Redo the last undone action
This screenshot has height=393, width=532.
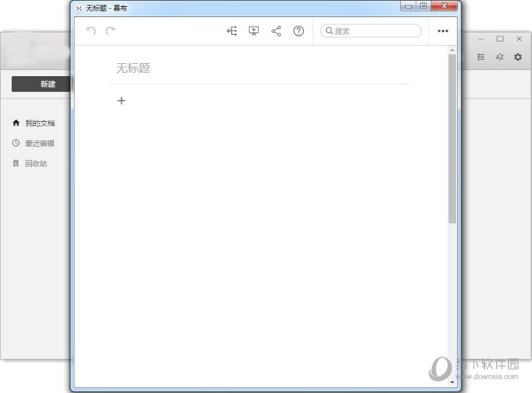[110, 31]
